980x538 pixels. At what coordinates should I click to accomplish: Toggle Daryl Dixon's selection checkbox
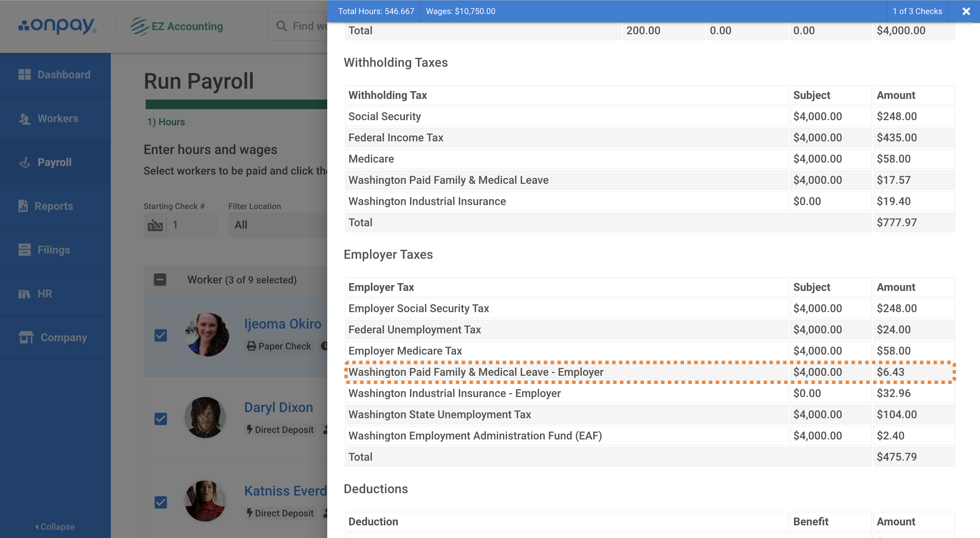(161, 419)
